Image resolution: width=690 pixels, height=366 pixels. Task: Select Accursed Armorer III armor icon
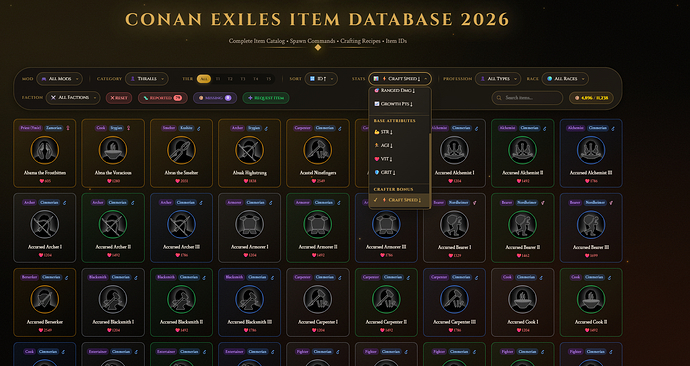(386, 224)
